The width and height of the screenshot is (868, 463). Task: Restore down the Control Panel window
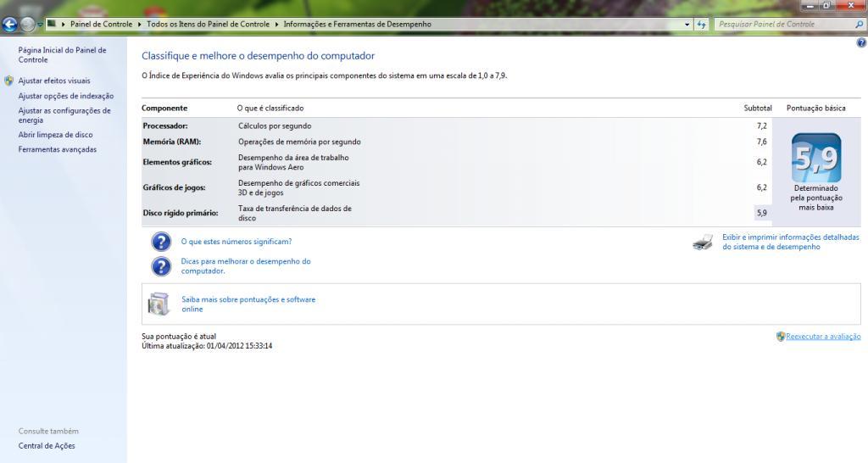tap(826, 6)
